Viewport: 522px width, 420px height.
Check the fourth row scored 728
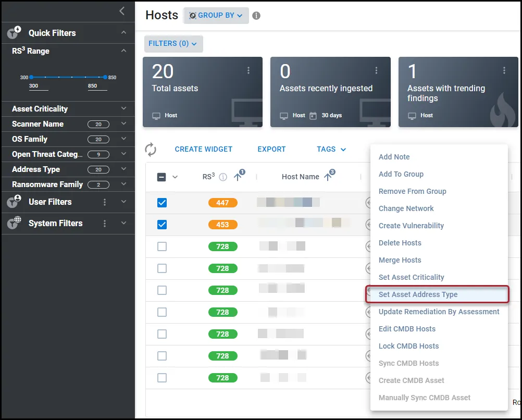pos(162,312)
